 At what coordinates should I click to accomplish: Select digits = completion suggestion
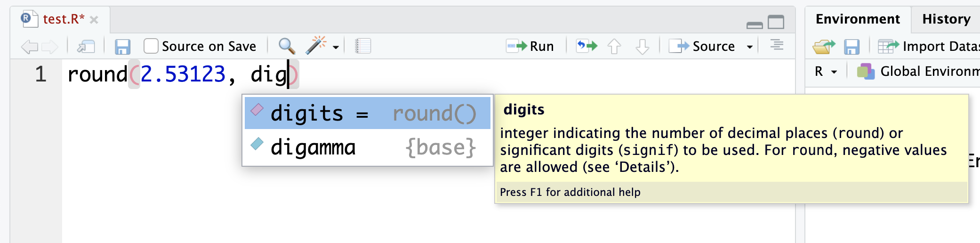[x=367, y=113]
